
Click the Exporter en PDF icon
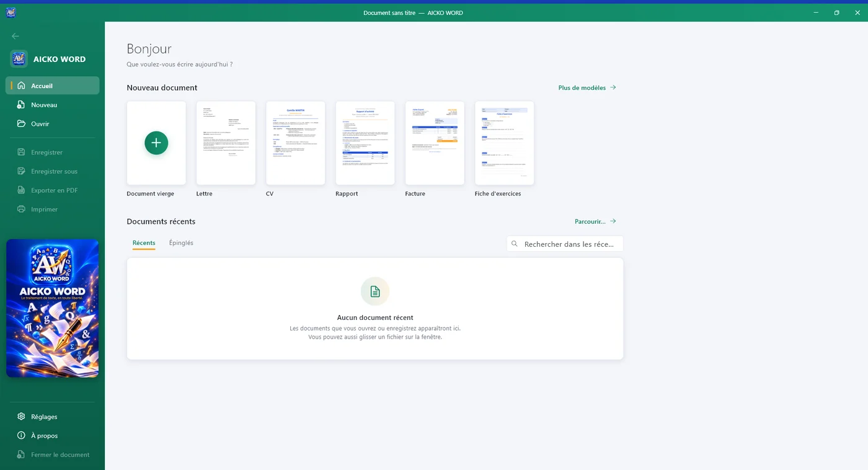point(21,190)
